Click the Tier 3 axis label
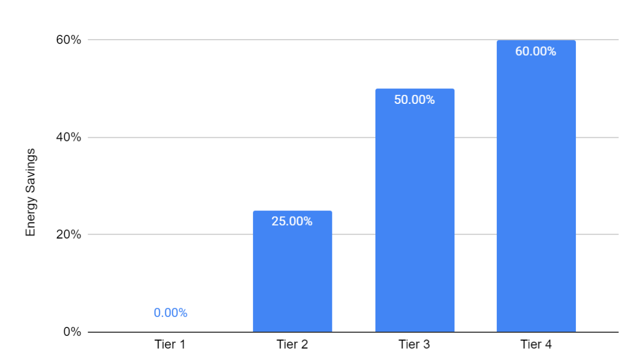 coord(414,344)
